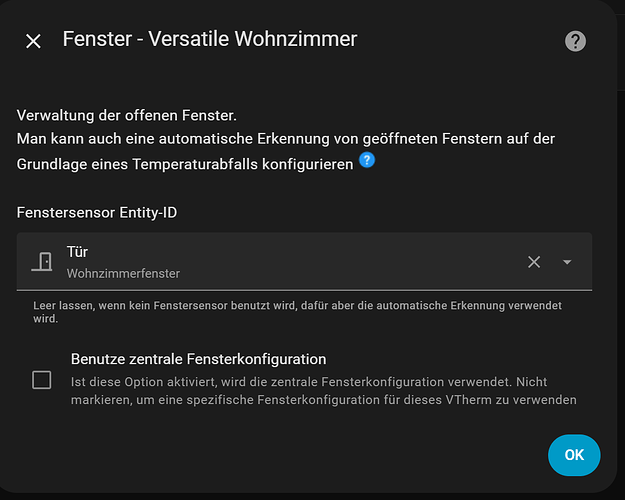Viewport: 625px width, 500px height.
Task: Select the 'Wohnzimmerfenster' secondary text
Action: click(123, 274)
